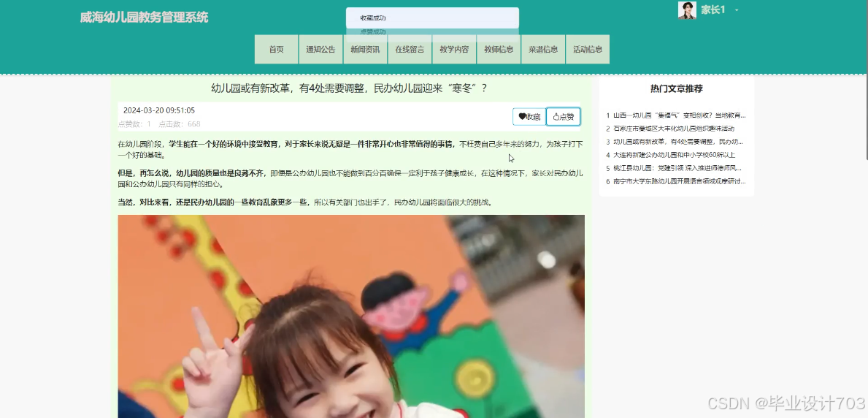Open the 首页 navigation tab
Image resolution: width=868 pixels, height=418 pixels.
pyautogui.click(x=276, y=50)
